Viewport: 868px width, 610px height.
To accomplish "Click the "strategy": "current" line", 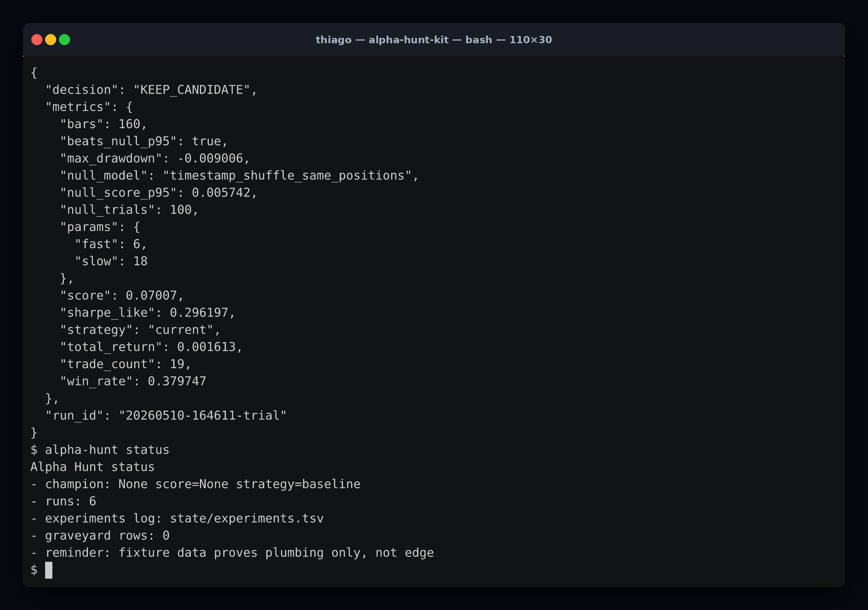I will tap(140, 330).
